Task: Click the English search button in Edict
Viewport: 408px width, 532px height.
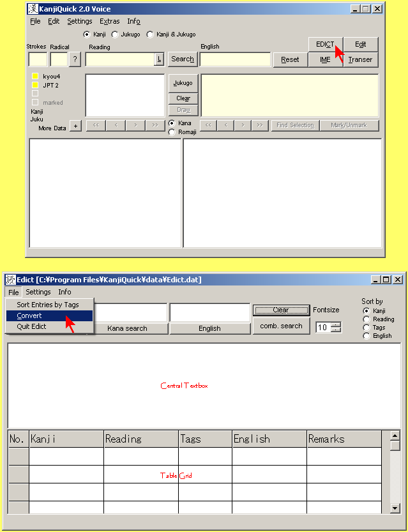Action: coord(209,328)
